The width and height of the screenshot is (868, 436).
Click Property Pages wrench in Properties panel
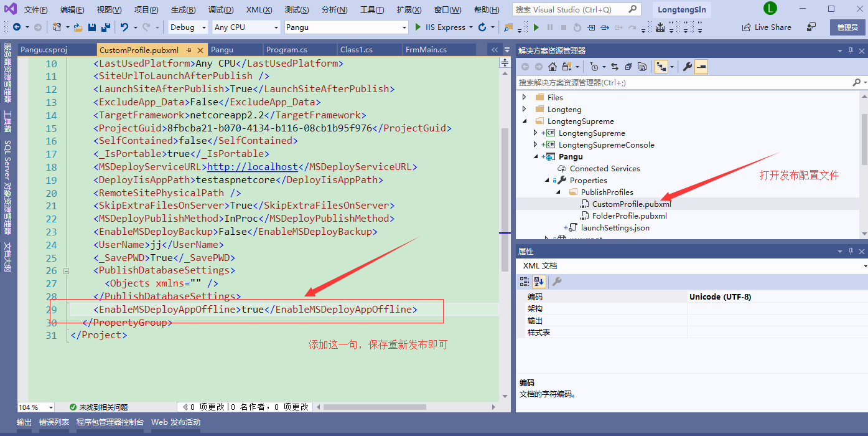[557, 282]
